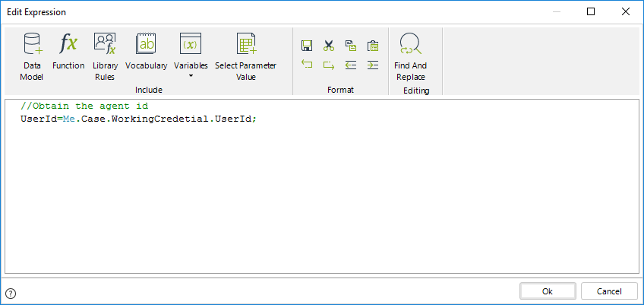Cancel the expression edit
This screenshot has height=305, width=644.
click(x=609, y=291)
